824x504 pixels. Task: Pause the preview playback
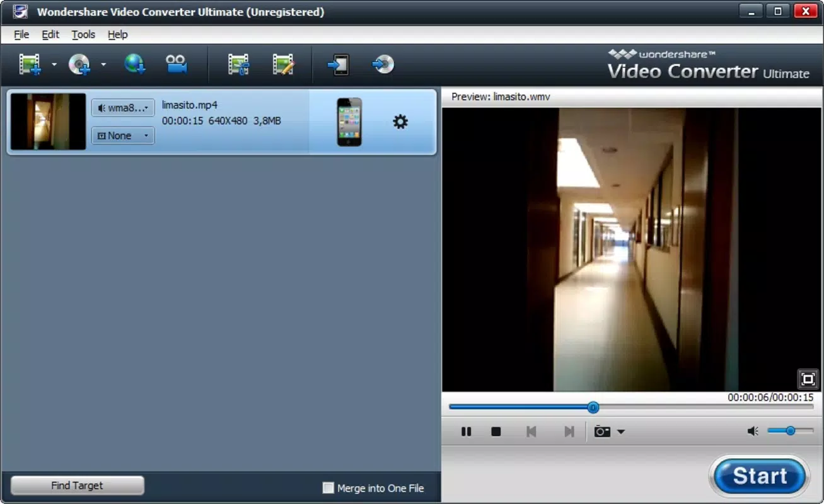coord(466,432)
